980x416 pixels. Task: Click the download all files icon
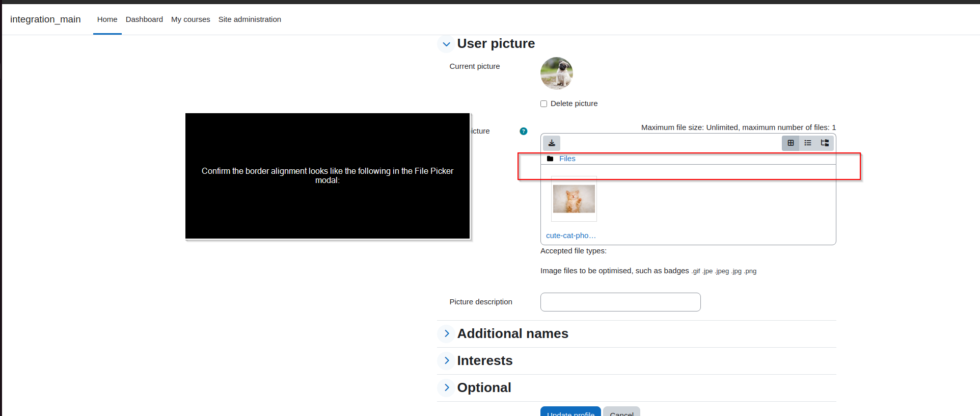click(x=552, y=143)
